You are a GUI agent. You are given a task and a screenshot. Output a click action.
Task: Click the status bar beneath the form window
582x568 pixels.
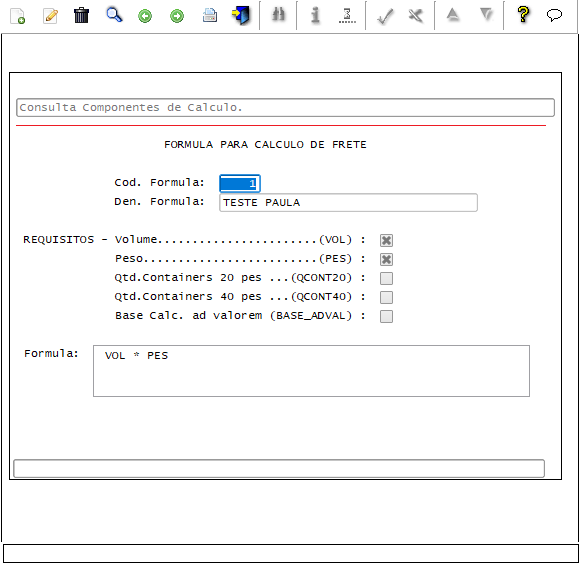click(x=291, y=554)
